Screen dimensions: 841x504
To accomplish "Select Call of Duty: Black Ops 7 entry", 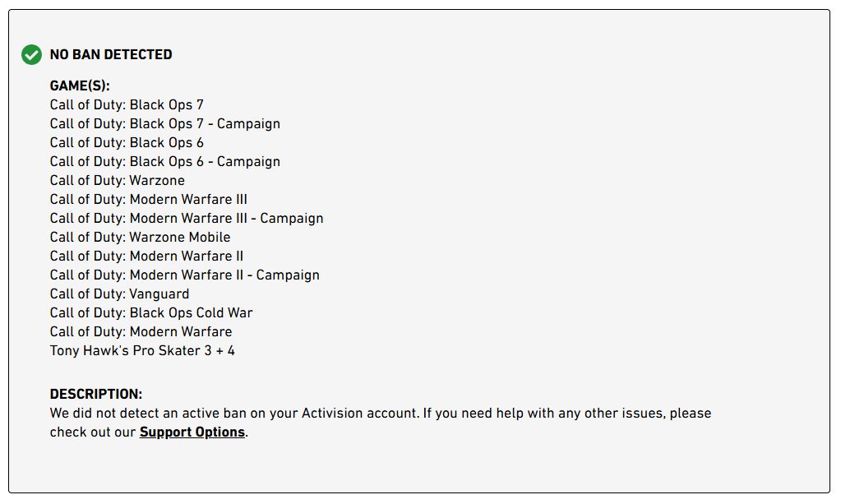I will [x=127, y=105].
